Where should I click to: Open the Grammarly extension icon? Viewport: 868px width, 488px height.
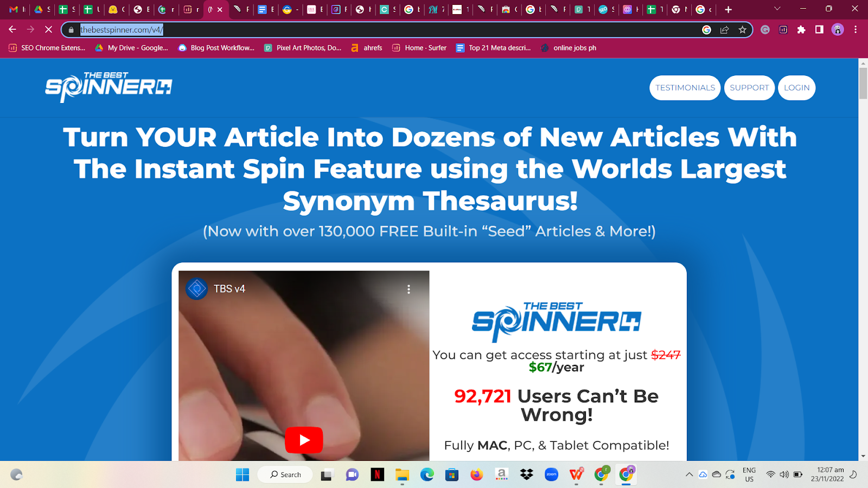click(x=765, y=30)
